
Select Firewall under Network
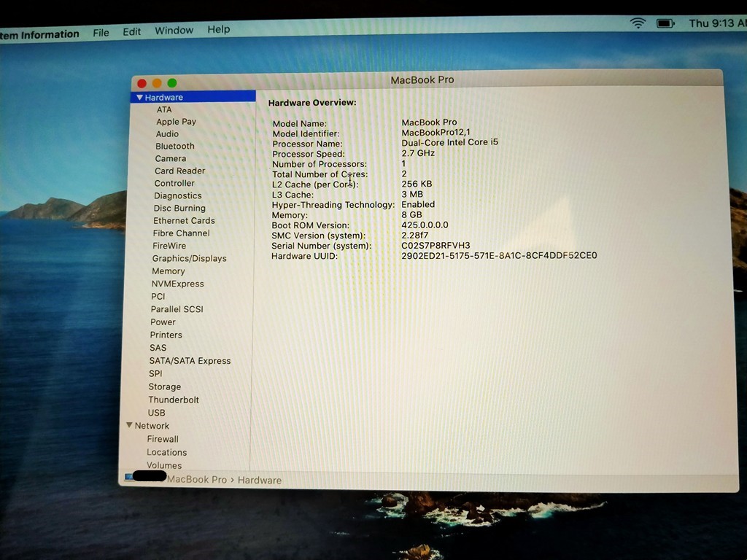pos(163,439)
